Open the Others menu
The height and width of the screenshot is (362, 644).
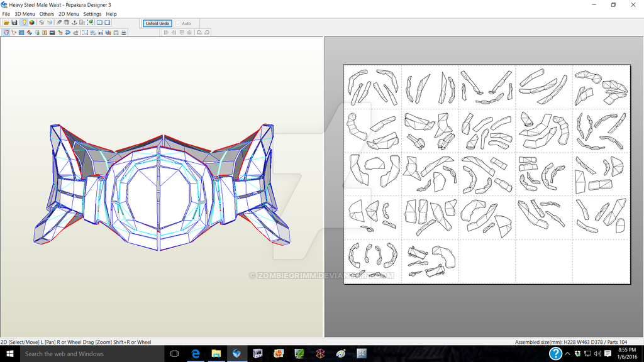click(47, 14)
